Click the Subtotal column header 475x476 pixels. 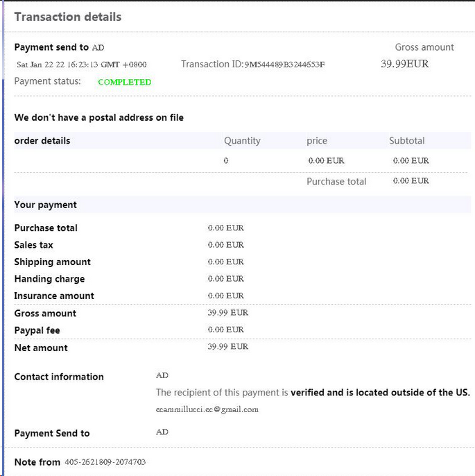coord(407,141)
